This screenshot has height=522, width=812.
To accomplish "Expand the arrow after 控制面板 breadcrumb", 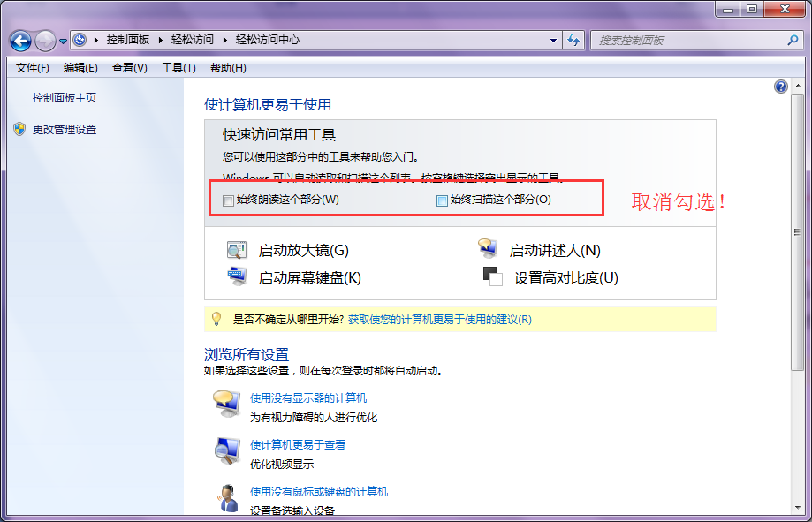I will pyautogui.click(x=160, y=40).
